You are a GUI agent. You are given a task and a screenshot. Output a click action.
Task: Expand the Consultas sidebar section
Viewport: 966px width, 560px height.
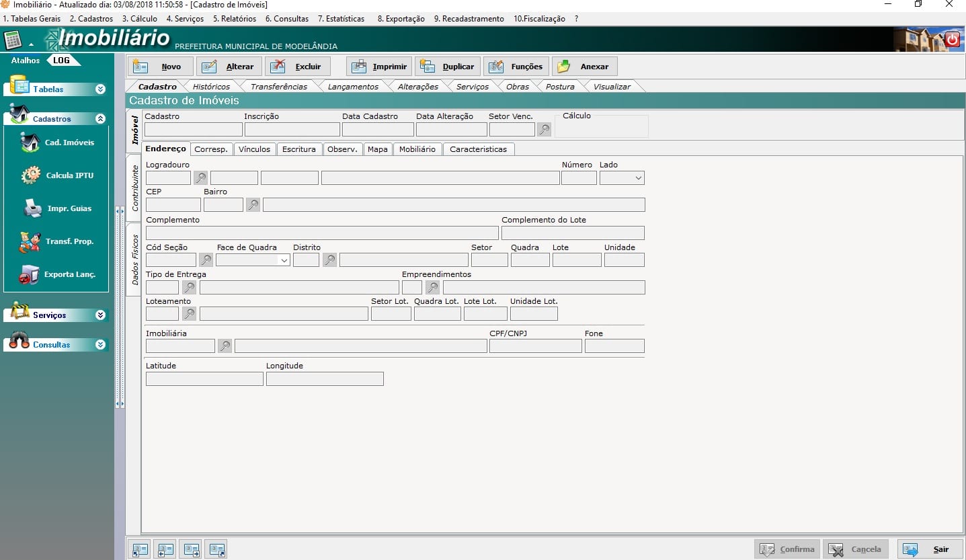tap(100, 345)
